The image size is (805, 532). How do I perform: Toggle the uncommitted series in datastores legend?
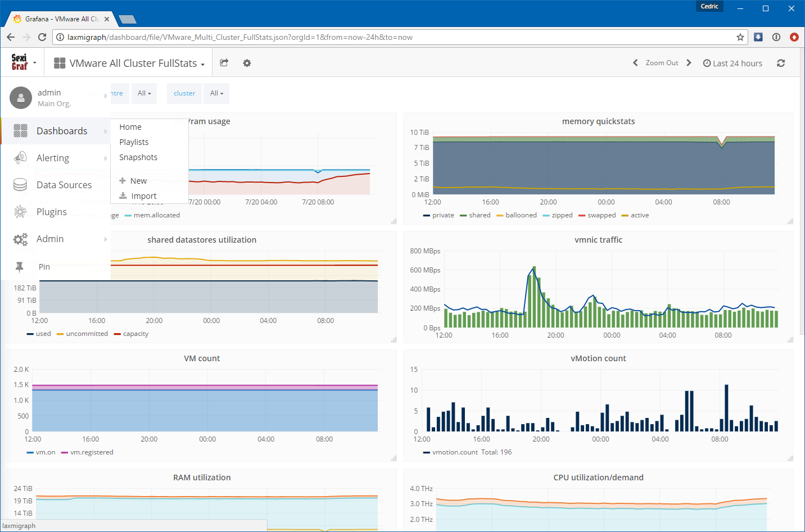pyautogui.click(x=87, y=334)
